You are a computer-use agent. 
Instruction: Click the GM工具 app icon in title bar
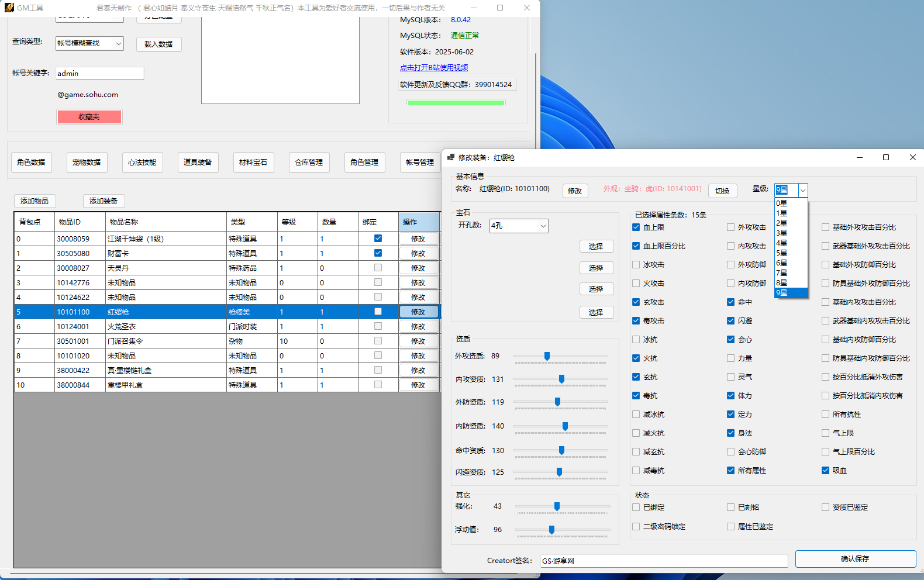pyautogui.click(x=9, y=8)
